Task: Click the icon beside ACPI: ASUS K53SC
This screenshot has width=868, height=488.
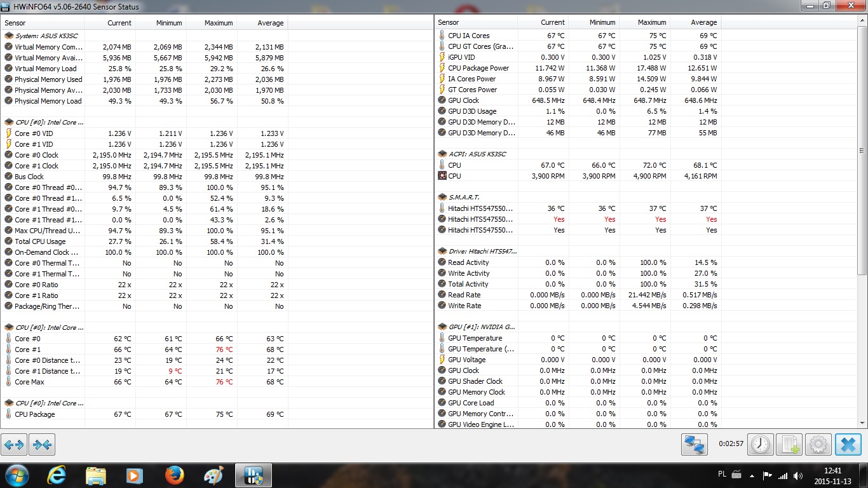Action: (x=442, y=154)
